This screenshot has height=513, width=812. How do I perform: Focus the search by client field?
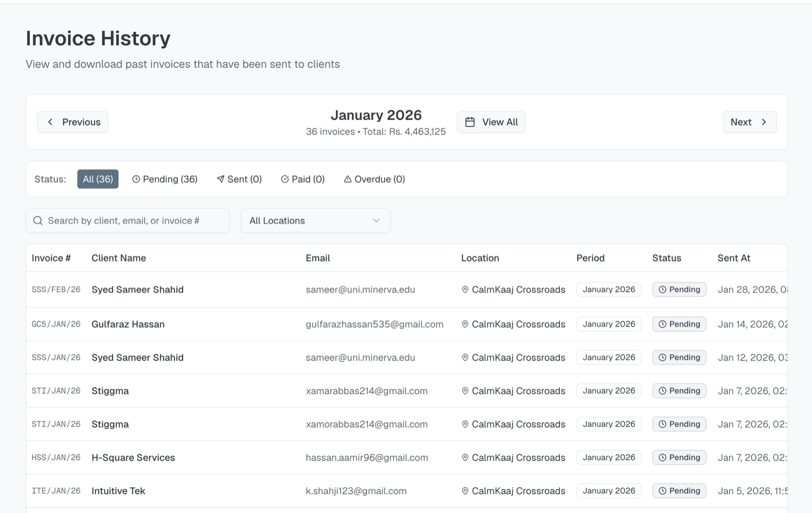click(128, 221)
